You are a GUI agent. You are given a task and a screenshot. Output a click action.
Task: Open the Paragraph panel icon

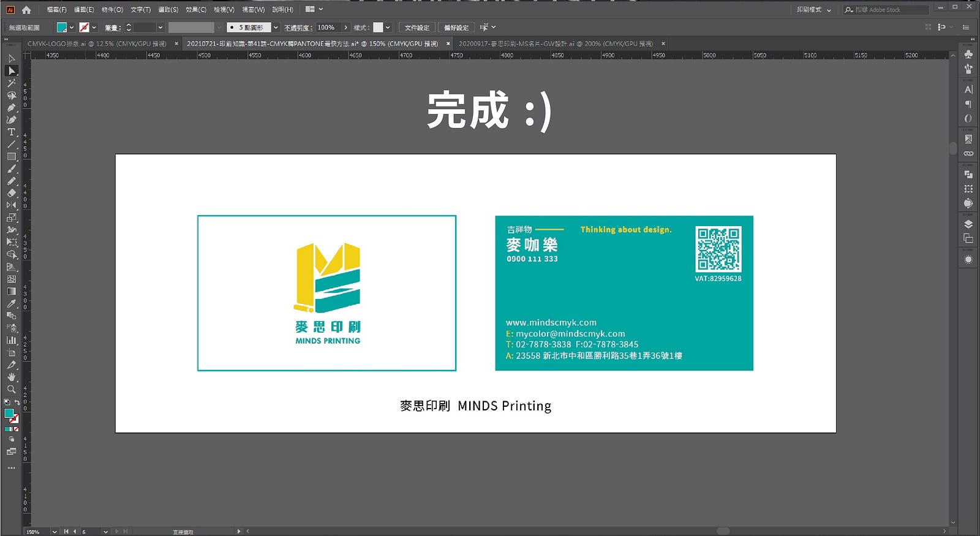pyautogui.click(x=968, y=104)
